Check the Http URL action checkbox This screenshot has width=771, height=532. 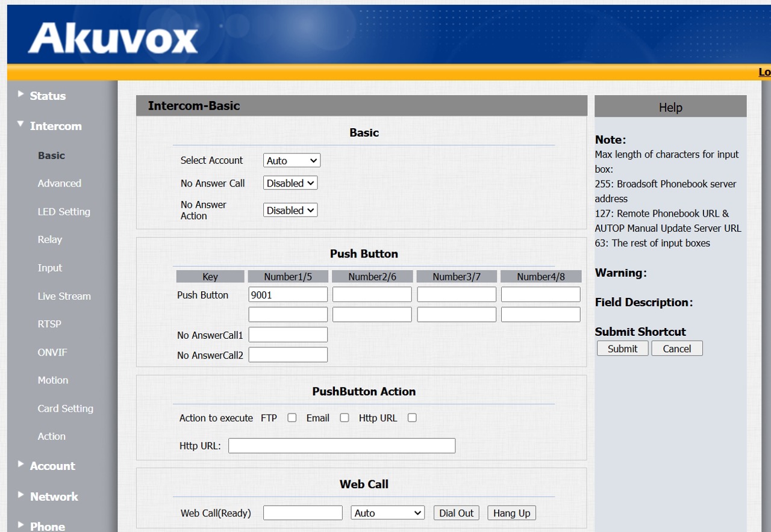point(412,418)
